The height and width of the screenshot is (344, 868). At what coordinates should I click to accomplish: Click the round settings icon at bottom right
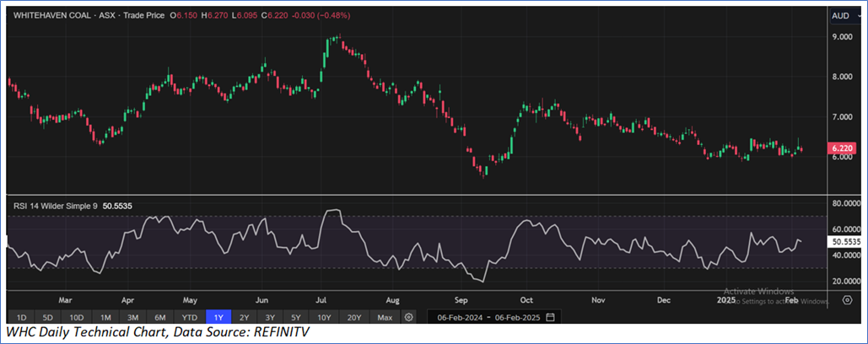pyautogui.click(x=847, y=300)
